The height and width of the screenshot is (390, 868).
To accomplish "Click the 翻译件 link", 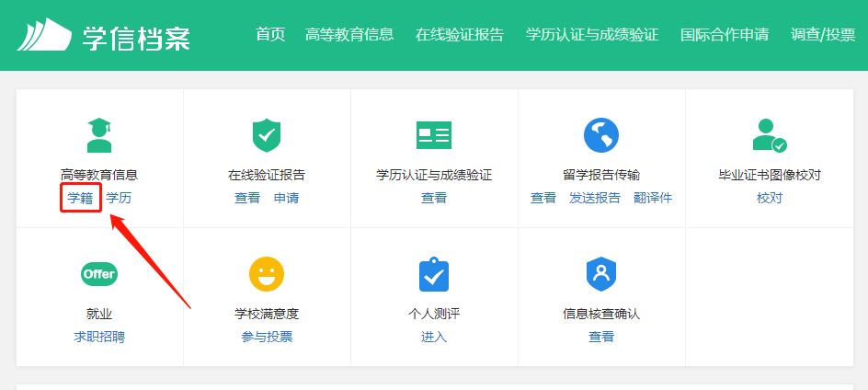I will point(653,199).
